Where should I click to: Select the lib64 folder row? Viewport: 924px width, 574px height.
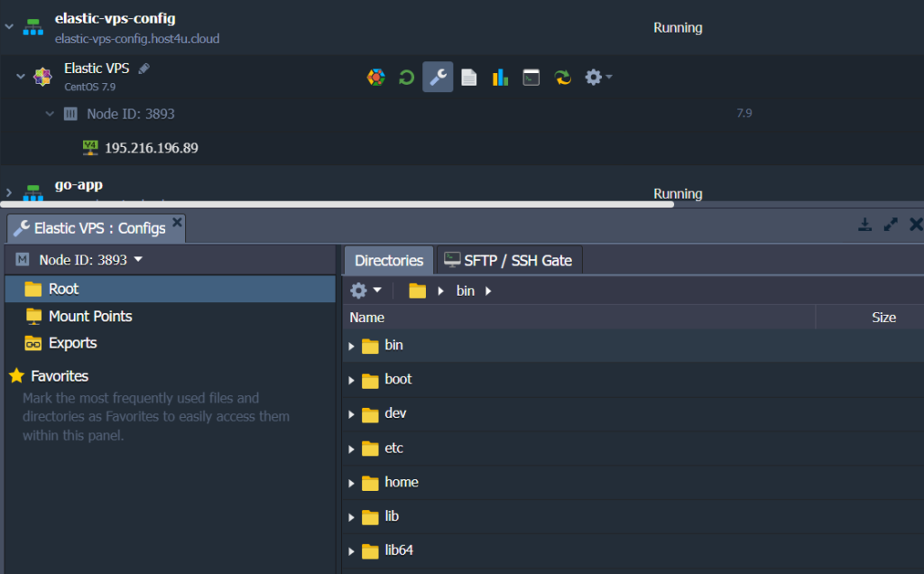[633, 551]
